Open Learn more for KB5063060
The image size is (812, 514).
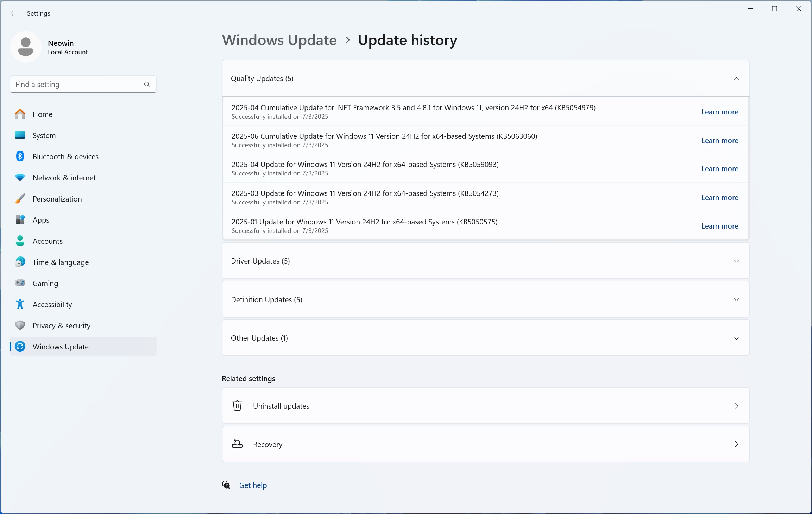[719, 141]
